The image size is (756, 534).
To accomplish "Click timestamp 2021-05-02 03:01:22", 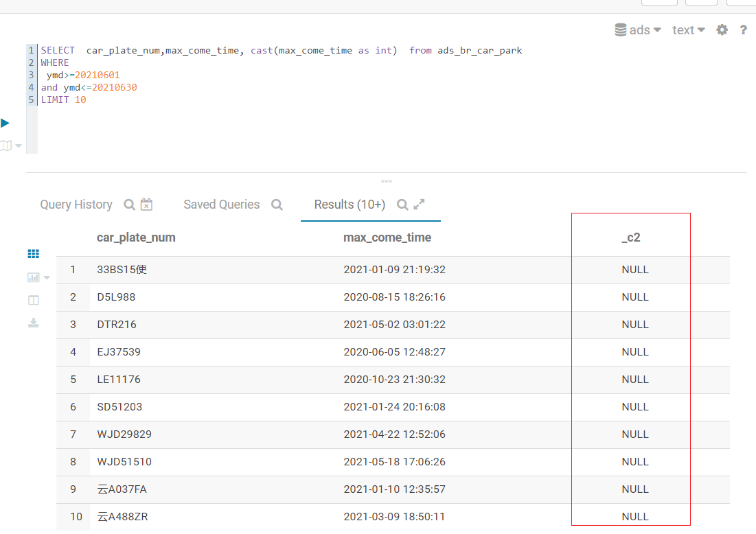I will pyautogui.click(x=394, y=325).
